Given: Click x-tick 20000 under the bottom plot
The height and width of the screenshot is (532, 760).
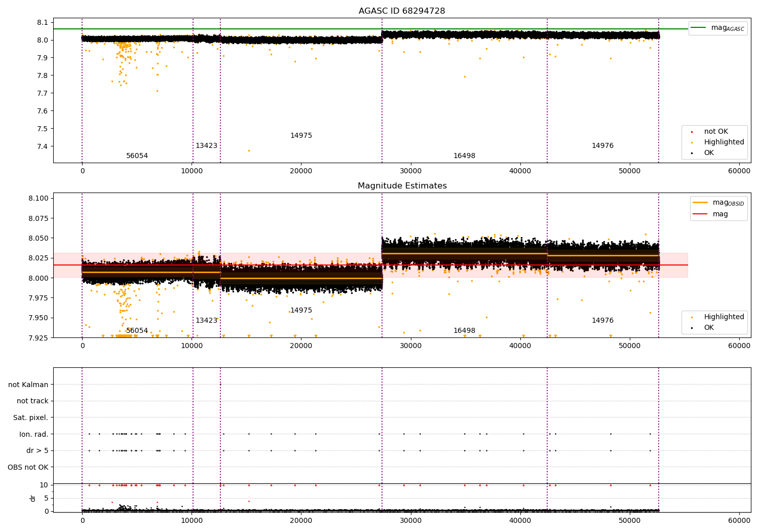Looking at the screenshot, I should tap(301, 520).
